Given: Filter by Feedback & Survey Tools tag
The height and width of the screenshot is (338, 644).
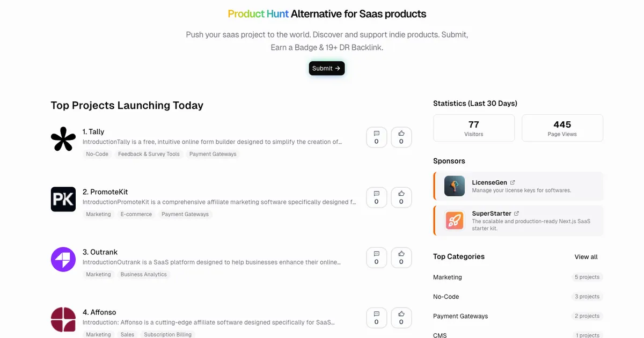Looking at the screenshot, I should point(149,154).
